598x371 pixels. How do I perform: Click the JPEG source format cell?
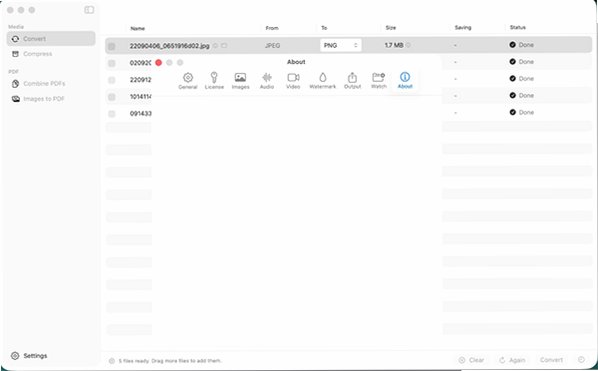(x=272, y=45)
